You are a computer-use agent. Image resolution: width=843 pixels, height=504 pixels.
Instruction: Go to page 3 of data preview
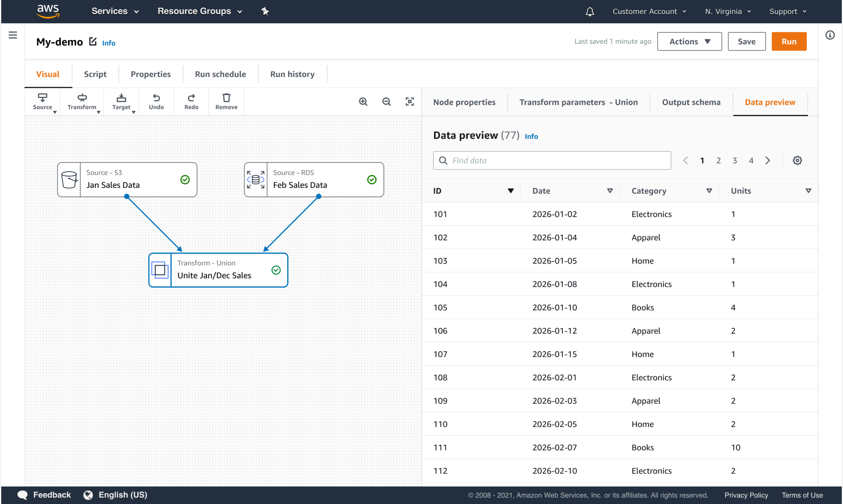(x=735, y=160)
